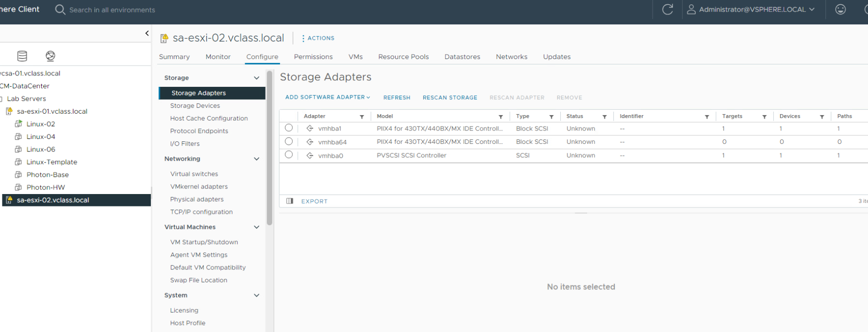Viewport: 868px width, 332px height.
Task: Switch to the Resource Pools tab
Action: [x=403, y=57]
